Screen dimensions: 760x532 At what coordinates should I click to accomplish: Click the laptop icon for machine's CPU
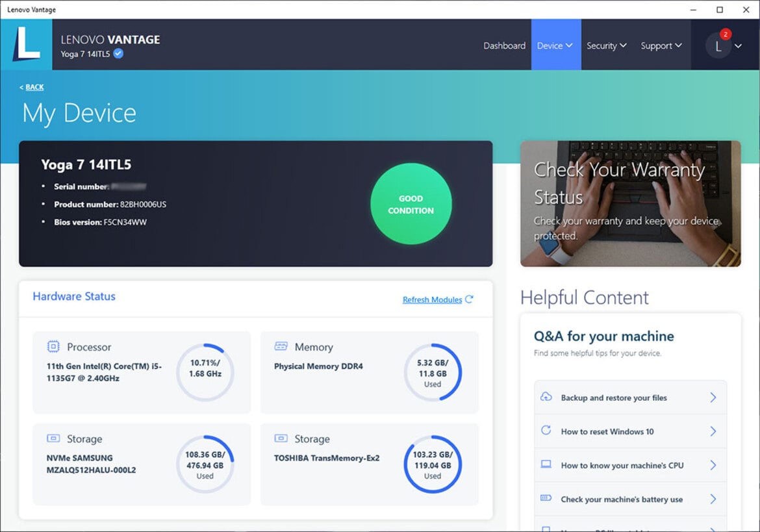click(546, 464)
